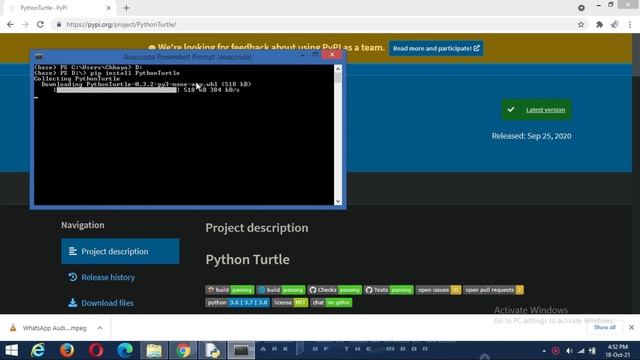Maximize the Anaconda Powershell Prompt window

click(315, 55)
